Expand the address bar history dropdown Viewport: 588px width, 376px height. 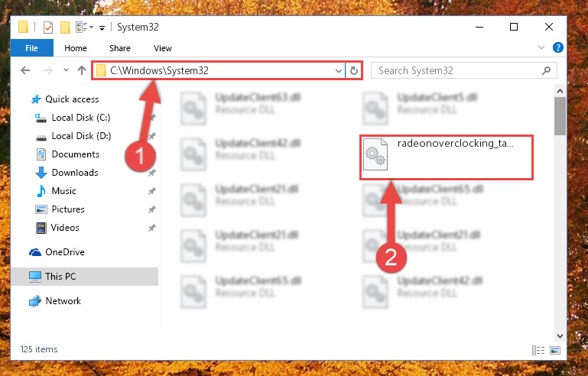338,70
